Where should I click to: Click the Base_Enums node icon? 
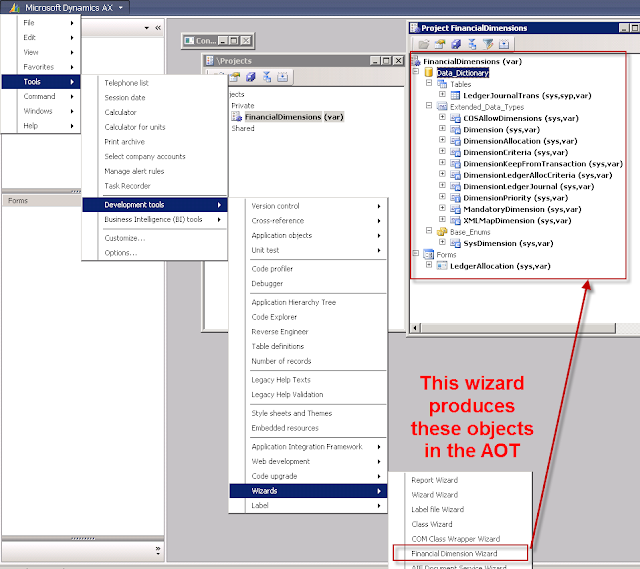(x=442, y=232)
